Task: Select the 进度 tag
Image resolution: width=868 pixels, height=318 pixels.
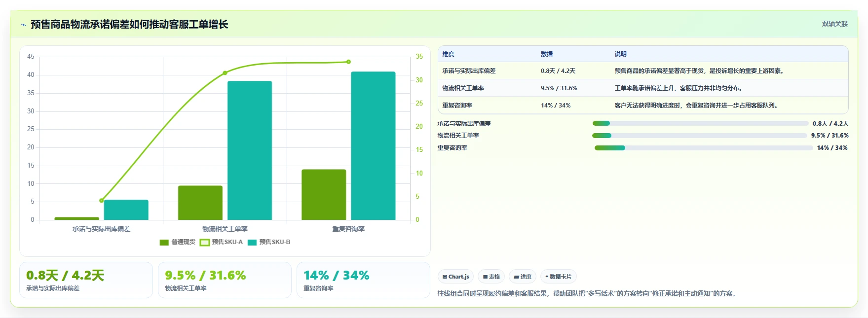Action: 523,277
